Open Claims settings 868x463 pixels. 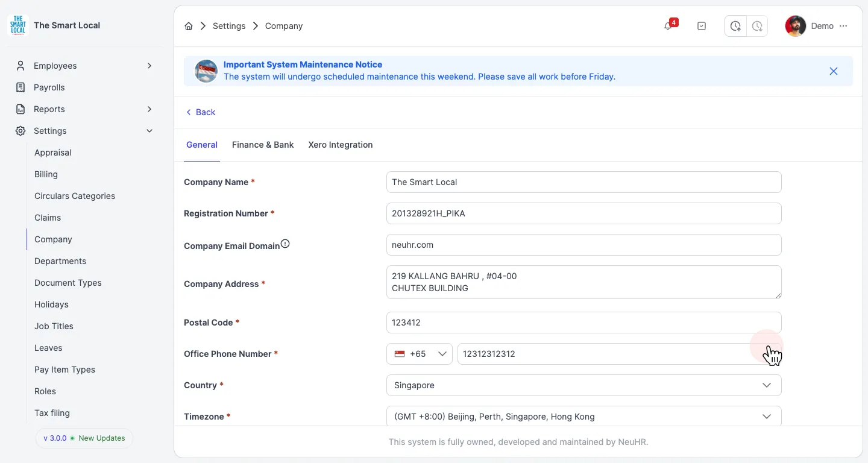[x=48, y=218]
